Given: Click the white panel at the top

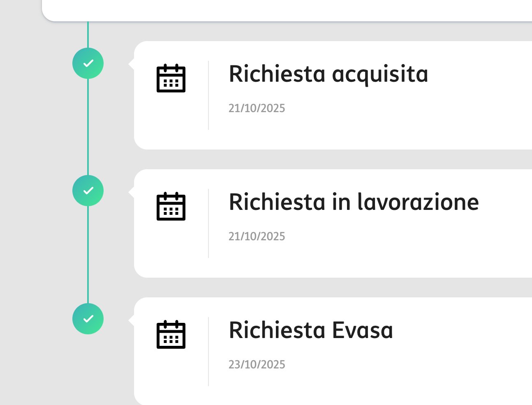Looking at the screenshot, I should coord(288,10).
